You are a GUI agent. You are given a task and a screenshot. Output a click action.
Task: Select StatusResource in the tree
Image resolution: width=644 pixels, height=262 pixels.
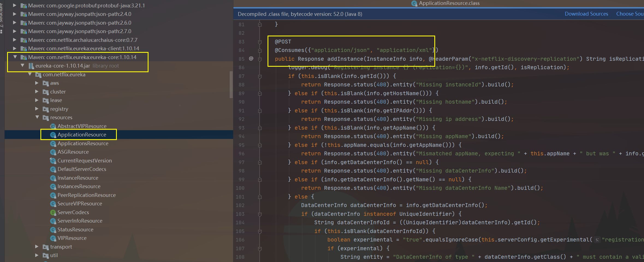tap(75, 229)
